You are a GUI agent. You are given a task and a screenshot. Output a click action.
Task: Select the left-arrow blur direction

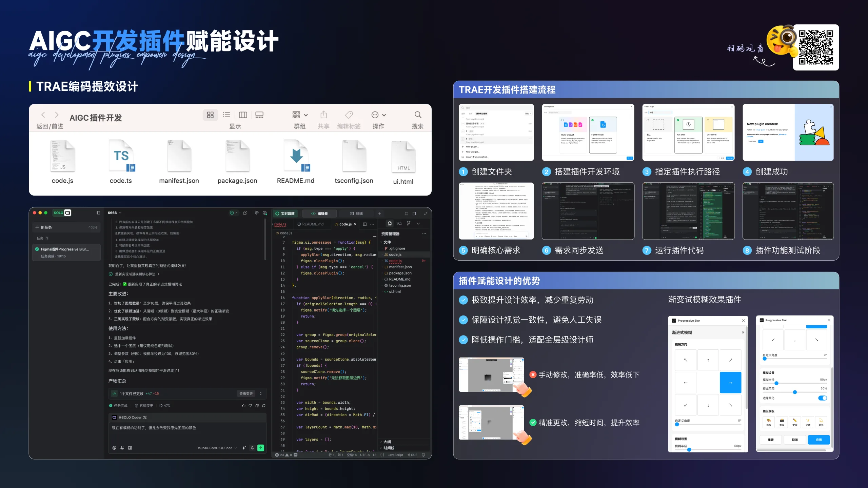(x=686, y=383)
